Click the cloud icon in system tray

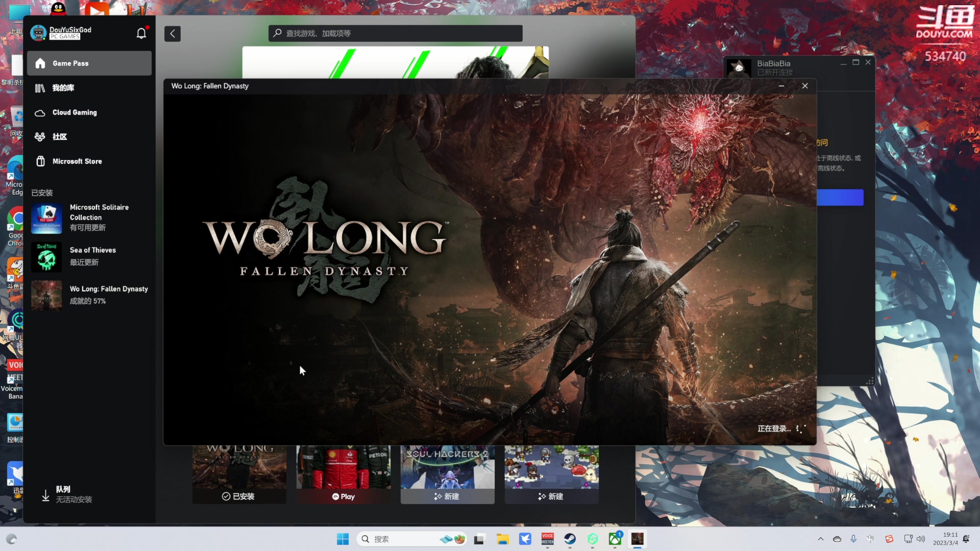coord(837,539)
